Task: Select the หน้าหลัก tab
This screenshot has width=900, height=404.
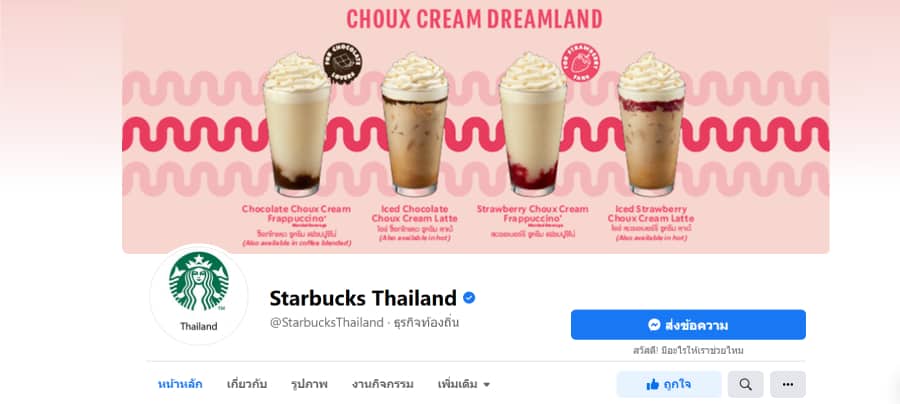Action: pyautogui.click(x=180, y=384)
